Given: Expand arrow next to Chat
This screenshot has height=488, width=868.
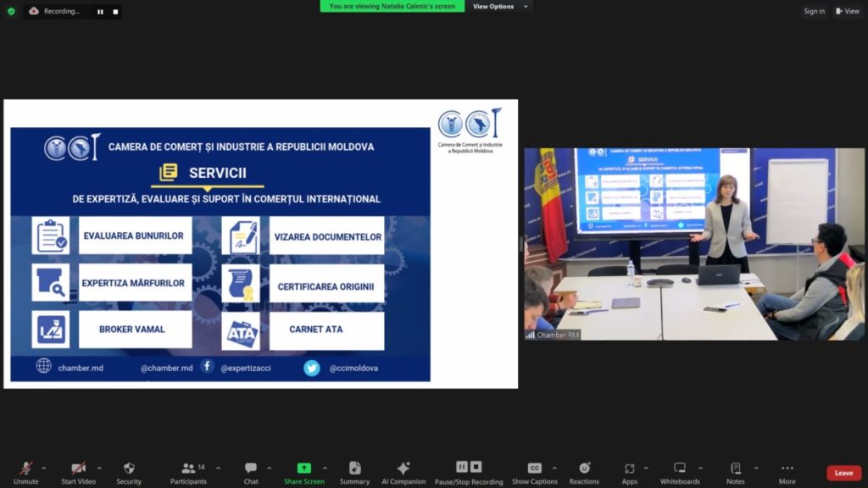Looking at the screenshot, I should 269,468.
